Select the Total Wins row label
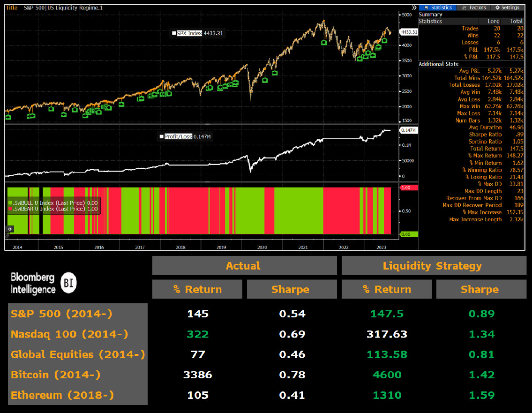 (x=467, y=78)
